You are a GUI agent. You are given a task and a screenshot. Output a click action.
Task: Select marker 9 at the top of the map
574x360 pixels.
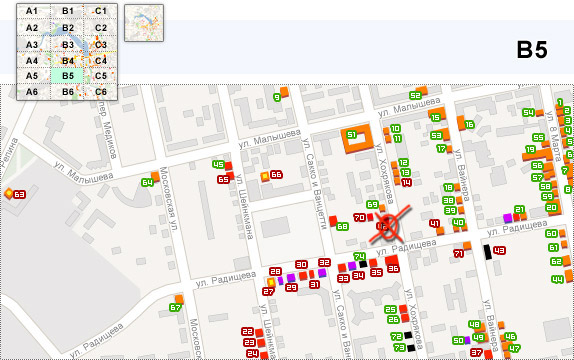tap(277, 97)
